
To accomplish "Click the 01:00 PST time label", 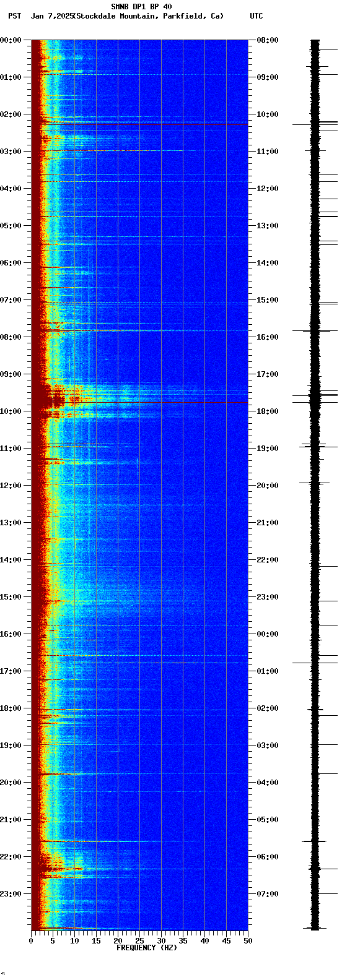I will pyautogui.click(x=11, y=77).
